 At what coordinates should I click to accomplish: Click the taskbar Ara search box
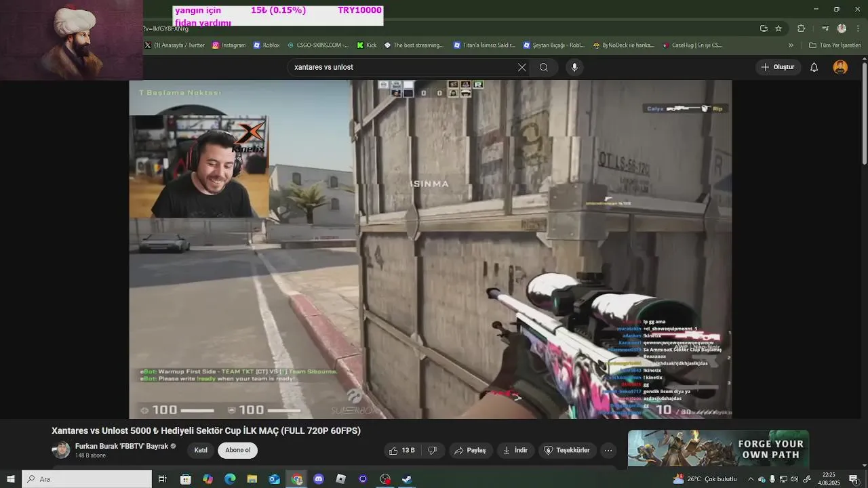point(87,479)
